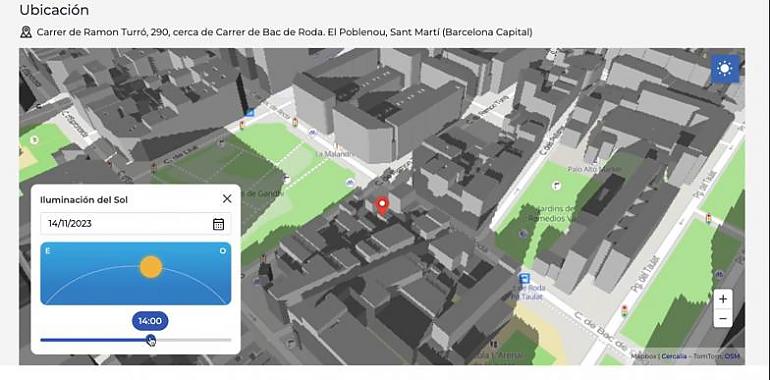The width and height of the screenshot is (770, 380).
Task: Click the "Ubicación" heading
Action: [55, 10]
